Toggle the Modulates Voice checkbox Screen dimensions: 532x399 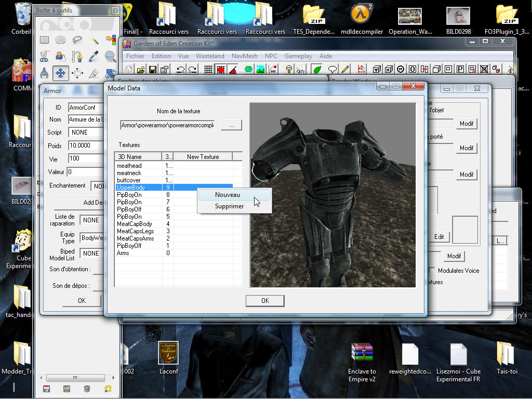(432, 270)
